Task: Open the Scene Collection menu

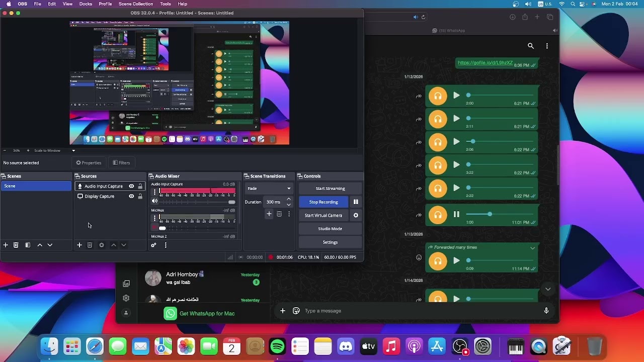Action: [136, 4]
